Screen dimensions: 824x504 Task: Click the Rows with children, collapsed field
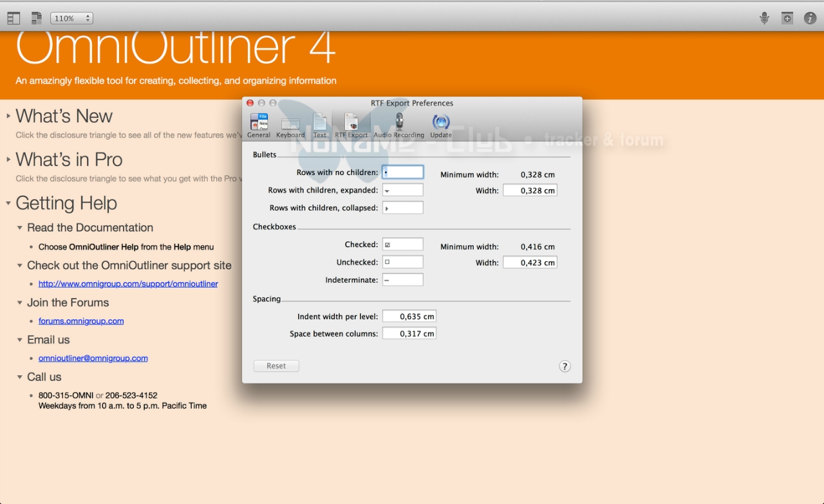tap(403, 207)
